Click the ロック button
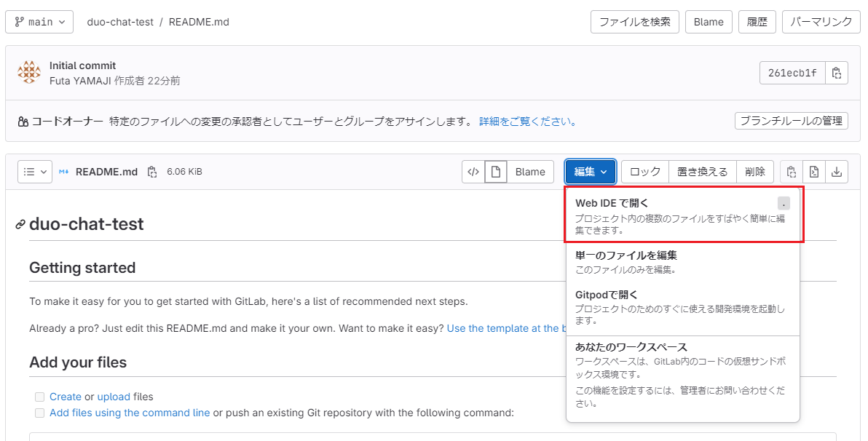 click(x=645, y=172)
